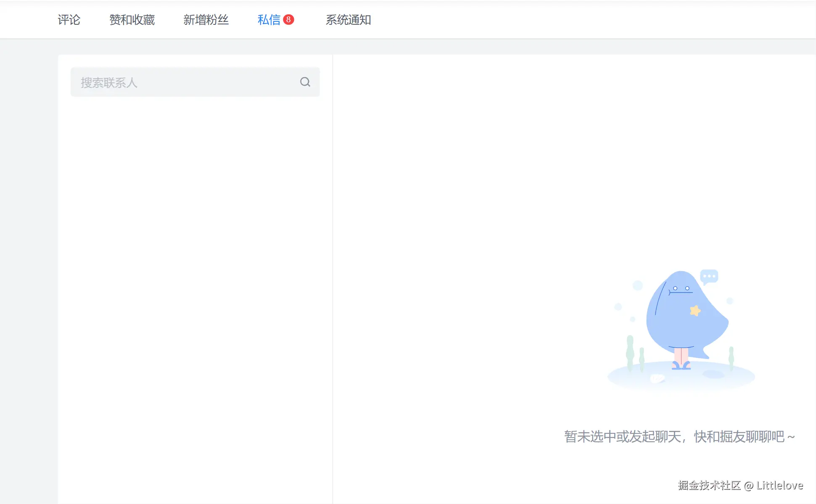This screenshot has width=816, height=504.
Task: Switch to the 赞和收藏 tab
Action: [132, 20]
